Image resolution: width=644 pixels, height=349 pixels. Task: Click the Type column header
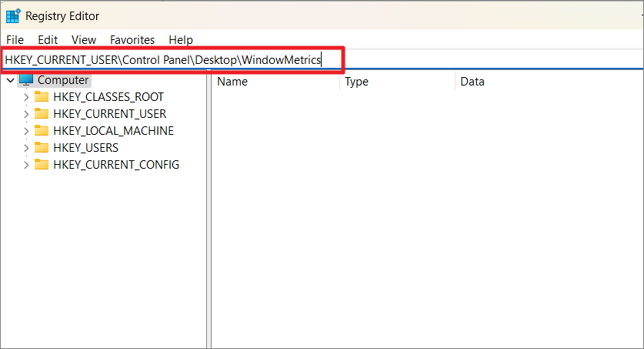(397, 82)
